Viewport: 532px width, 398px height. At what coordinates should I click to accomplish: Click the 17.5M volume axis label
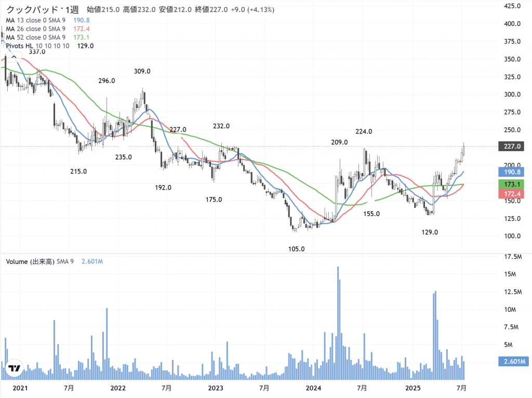[x=513, y=257]
